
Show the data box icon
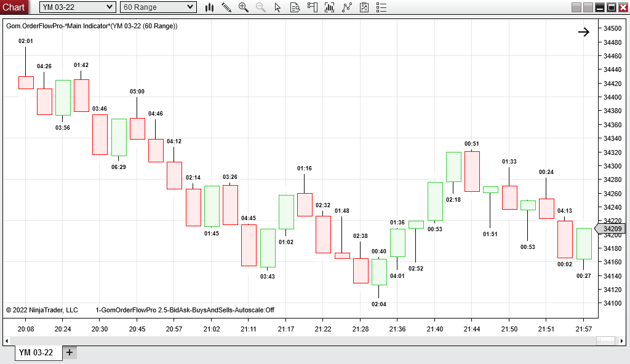[x=295, y=7]
